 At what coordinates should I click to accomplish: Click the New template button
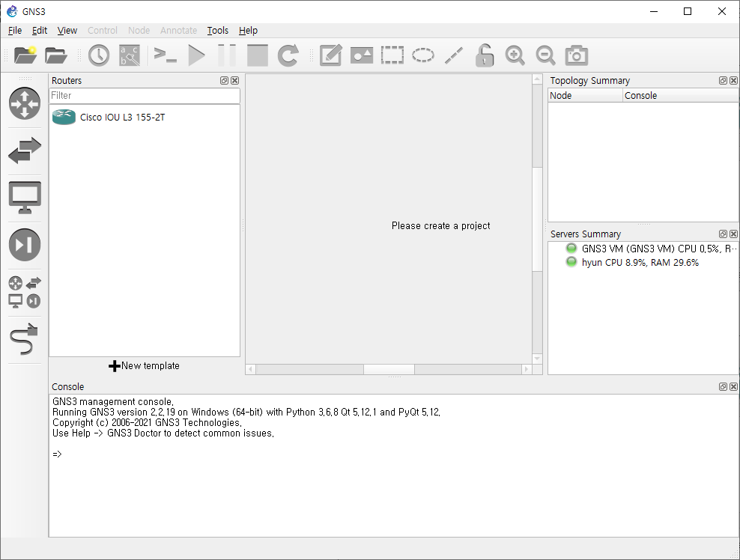click(144, 365)
